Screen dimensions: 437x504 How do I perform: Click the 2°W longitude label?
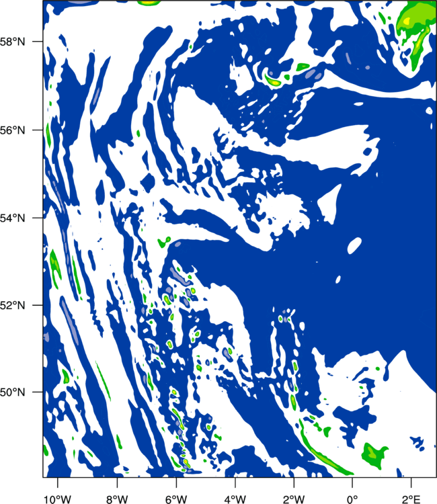[294, 499]
